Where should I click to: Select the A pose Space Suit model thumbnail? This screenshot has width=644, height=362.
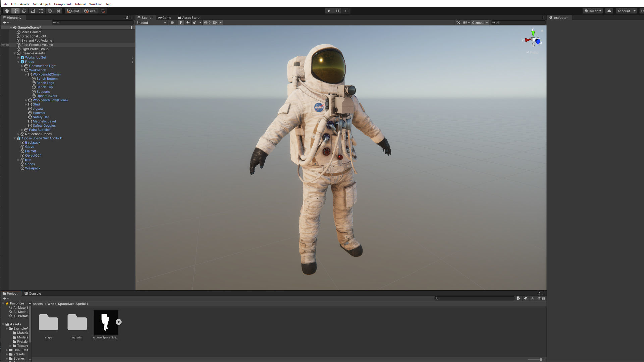pos(106,322)
